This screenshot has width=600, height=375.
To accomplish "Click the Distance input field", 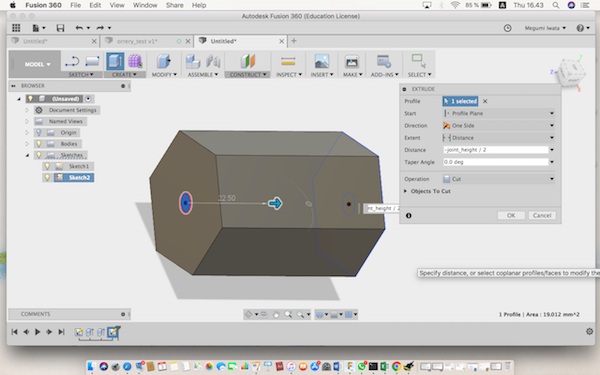I will pyautogui.click(x=496, y=150).
